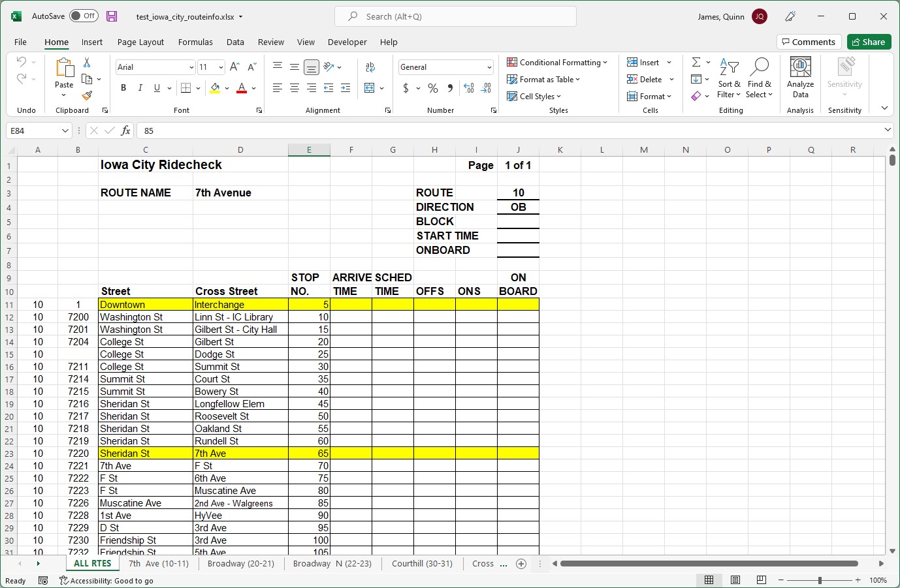The image size is (900, 588).
Task: Switch to the Formulas ribbon tab
Action: click(195, 42)
